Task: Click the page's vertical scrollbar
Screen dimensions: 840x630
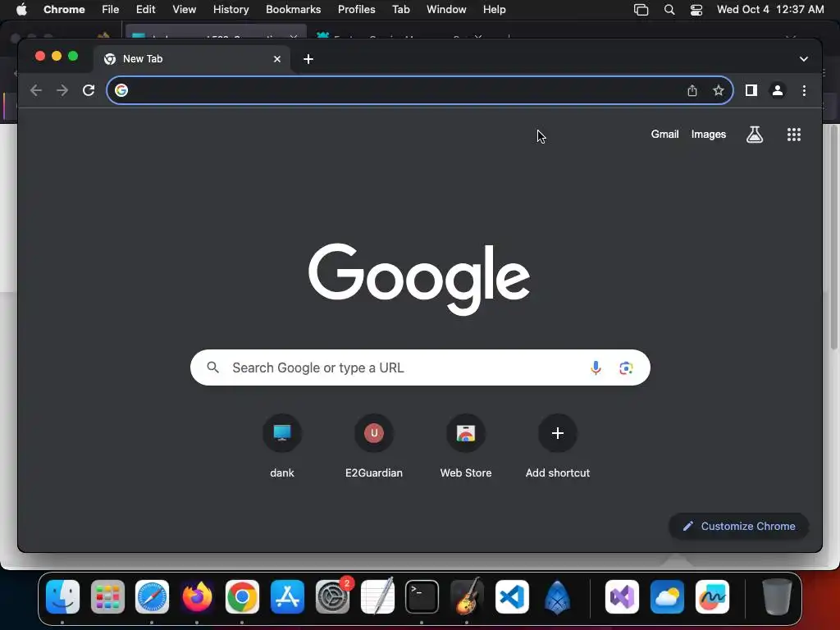Action: pos(833,237)
